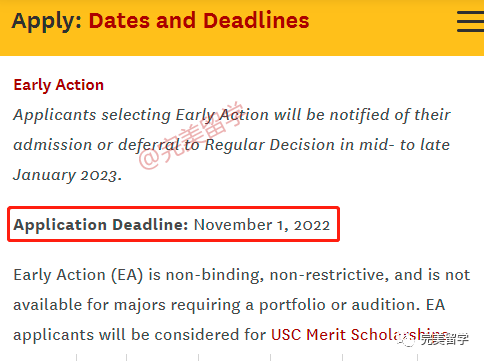
Task: Select the 'Apply:' text in header
Action: [47, 21]
